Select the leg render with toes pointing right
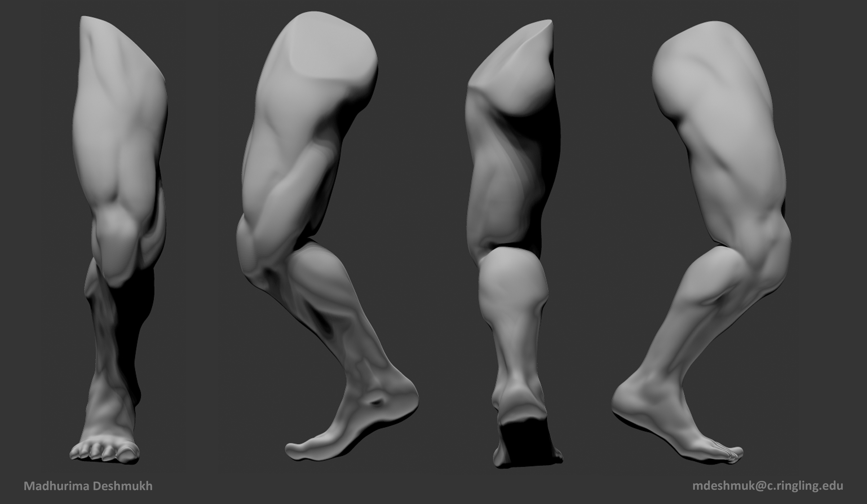The height and width of the screenshot is (504, 867). [x=701, y=242]
